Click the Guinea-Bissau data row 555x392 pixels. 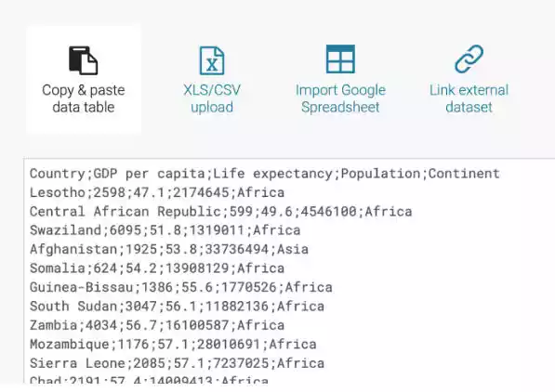click(181, 287)
